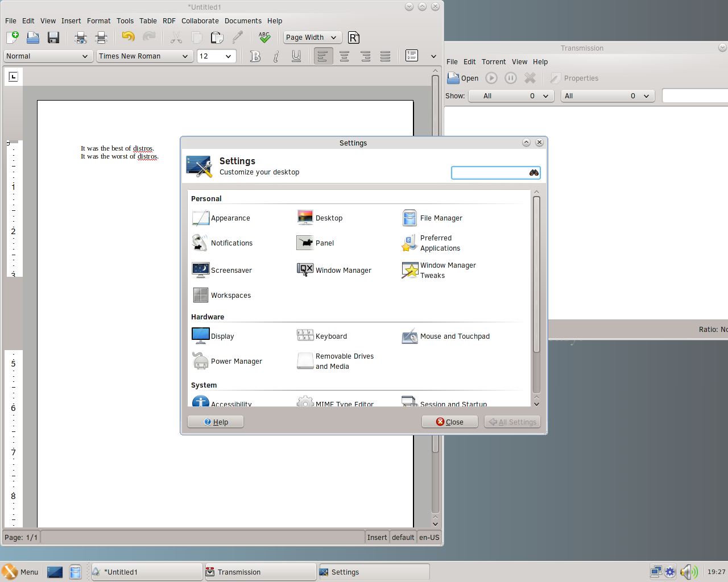The width and height of the screenshot is (728, 582).
Task: Expand the word processor toolbar overflow arrow
Action: tap(433, 56)
